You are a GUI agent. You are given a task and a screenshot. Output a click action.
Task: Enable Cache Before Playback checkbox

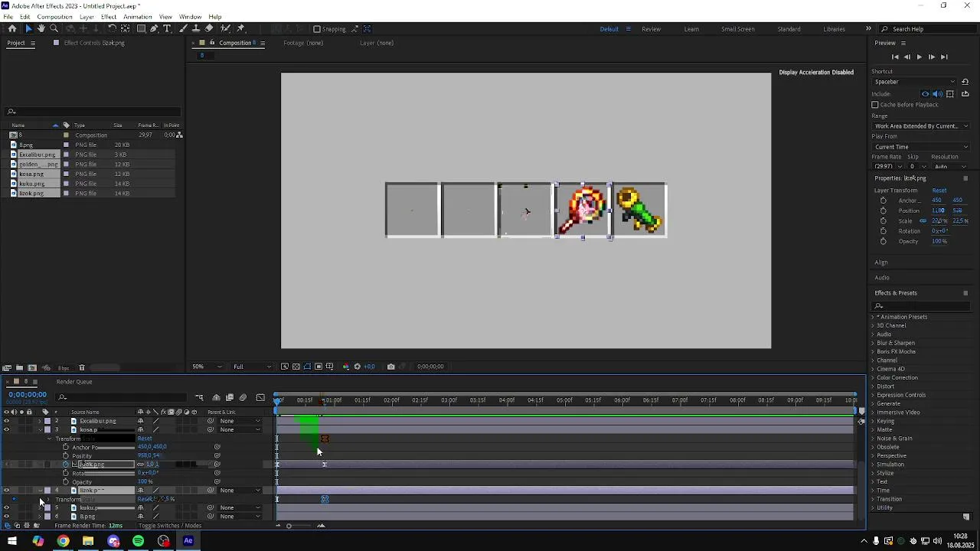(875, 105)
